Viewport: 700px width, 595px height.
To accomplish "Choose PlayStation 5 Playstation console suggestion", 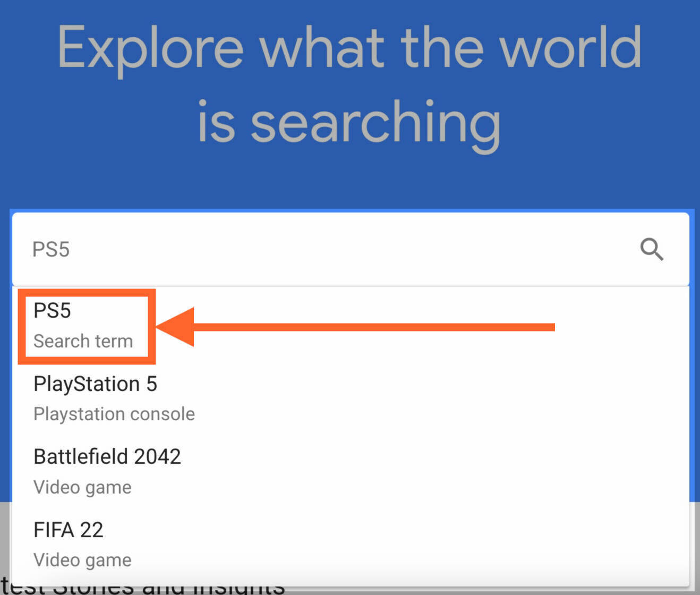I will (x=351, y=398).
